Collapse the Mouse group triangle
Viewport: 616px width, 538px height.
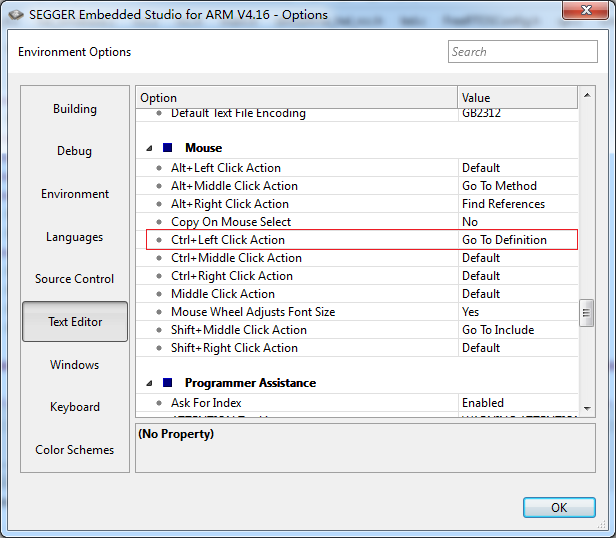(x=149, y=148)
